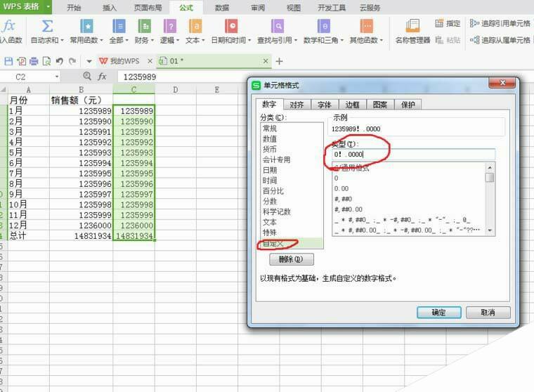The height and width of the screenshot is (392, 534).
Task: Open the 对齐 tab in format dialog
Action: (297, 105)
